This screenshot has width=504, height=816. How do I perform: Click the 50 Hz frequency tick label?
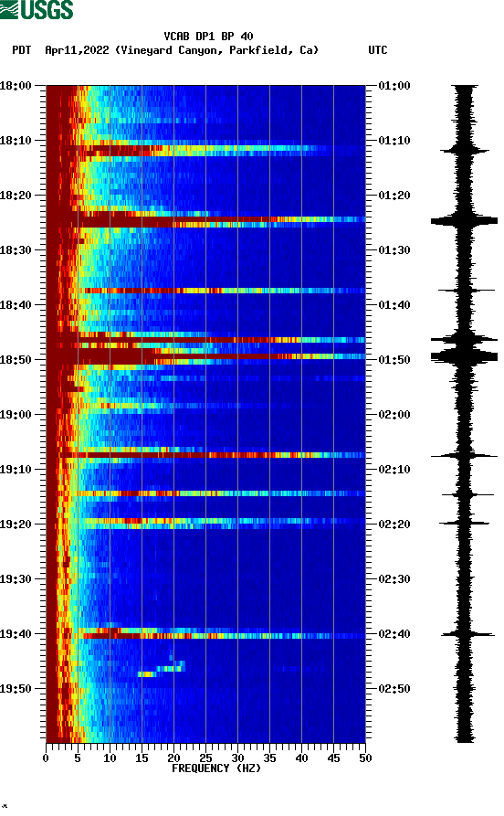(365, 758)
